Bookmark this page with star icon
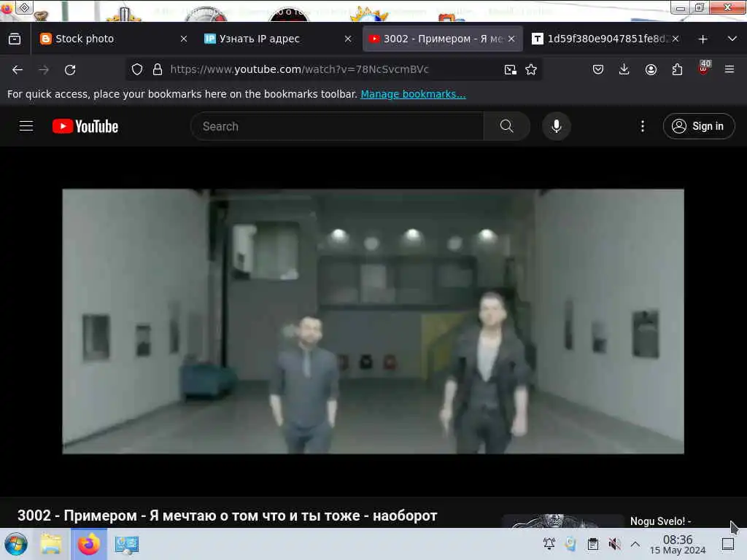747x560 pixels. (x=531, y=70)
